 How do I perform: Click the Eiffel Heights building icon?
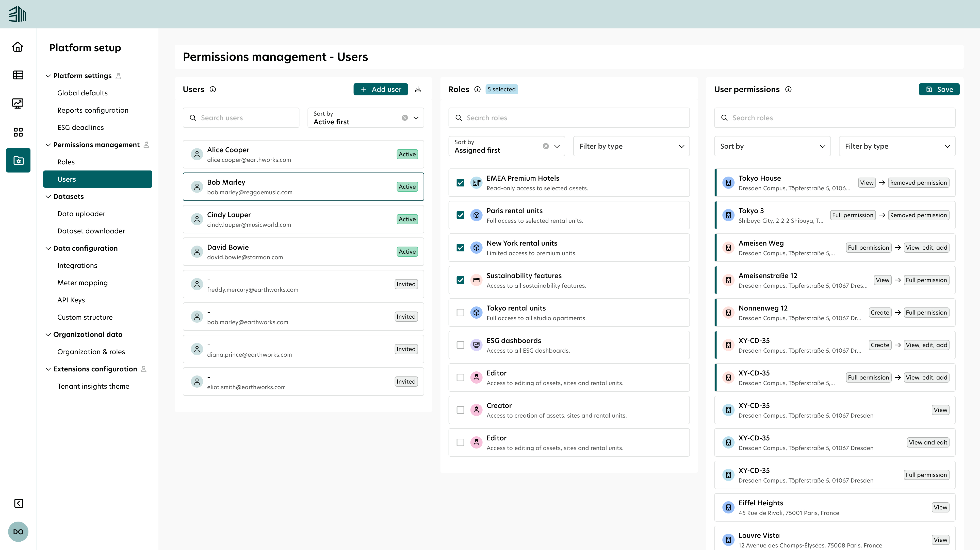click(728, 507)
